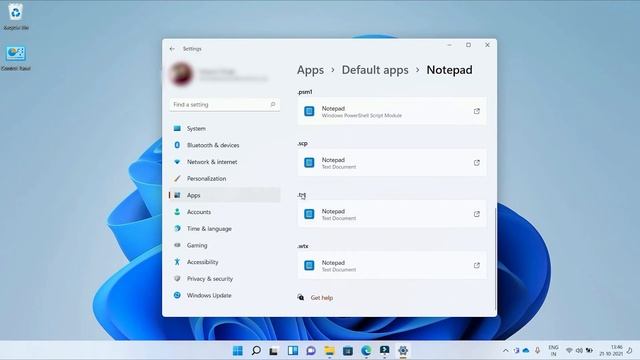Screen dimensions: 640x360
Task: Click the ENG IN language indicator
Action: click(x=553, y=351)
